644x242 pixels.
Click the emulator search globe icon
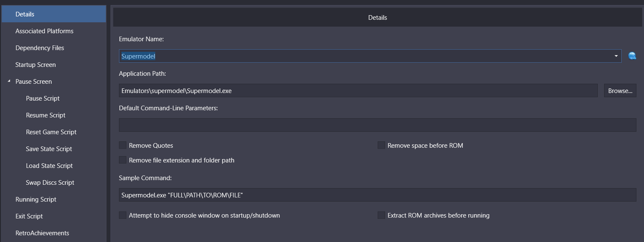pyautogui.click(x=632, y=56)
